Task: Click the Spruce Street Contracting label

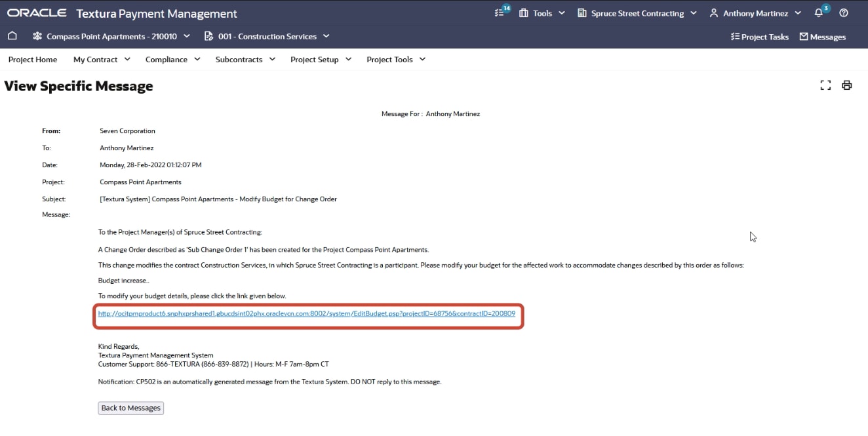Action: pyautogui.click(x=637, y=13)
